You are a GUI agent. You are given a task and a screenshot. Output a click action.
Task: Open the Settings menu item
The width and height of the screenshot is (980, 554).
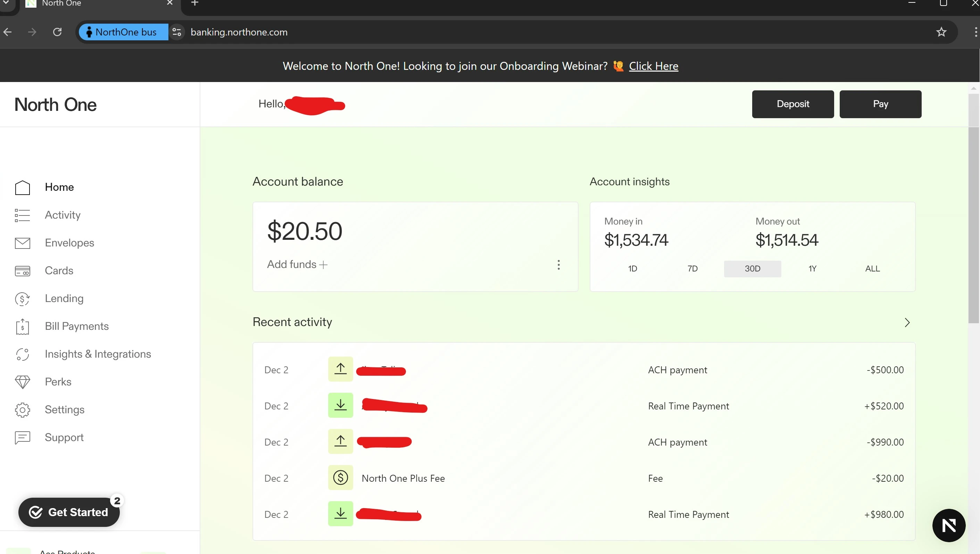pos(65,410)
